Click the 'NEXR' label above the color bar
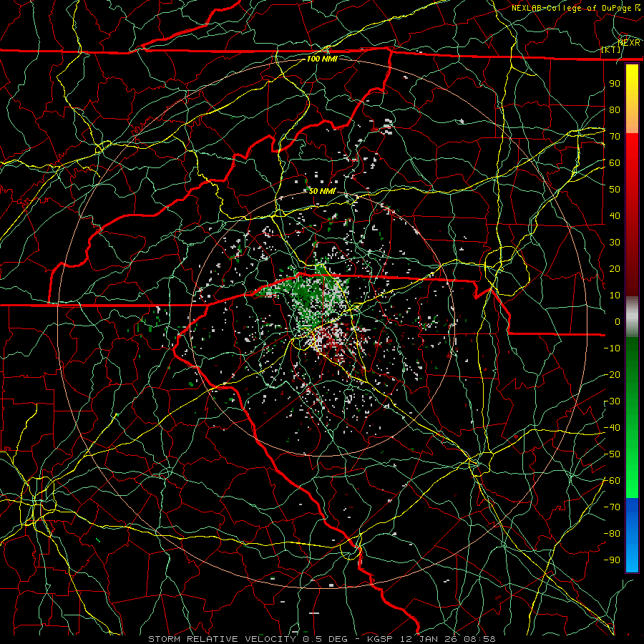The image size is (644, 644). point(629,42)
